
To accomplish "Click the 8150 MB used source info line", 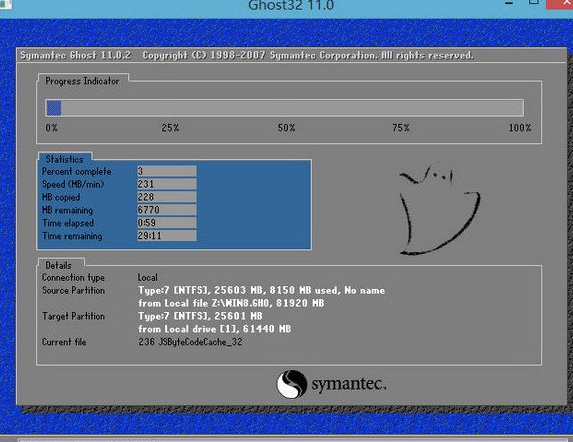I will 262,290.
